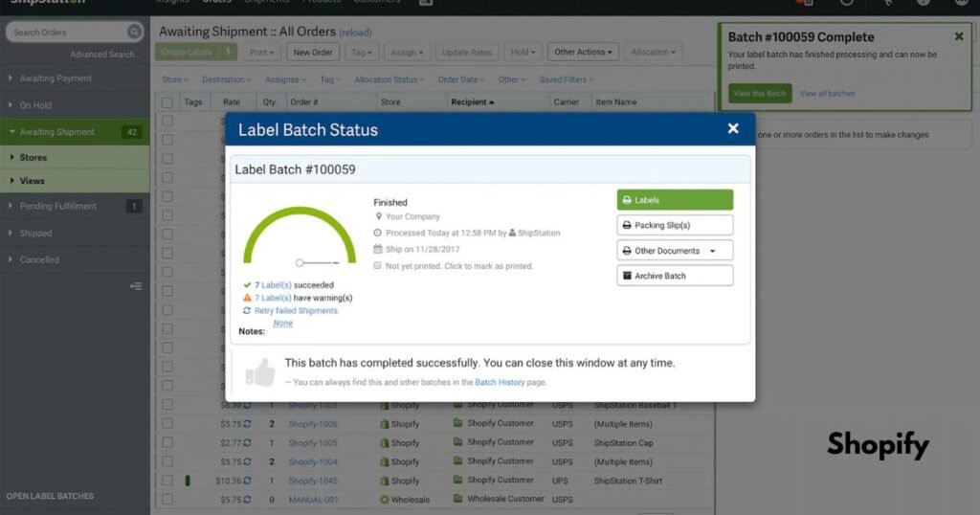Mark batch as printed via Not yet printed checkbox
This screenshot has width=980, height=515.
click(377, 265)
